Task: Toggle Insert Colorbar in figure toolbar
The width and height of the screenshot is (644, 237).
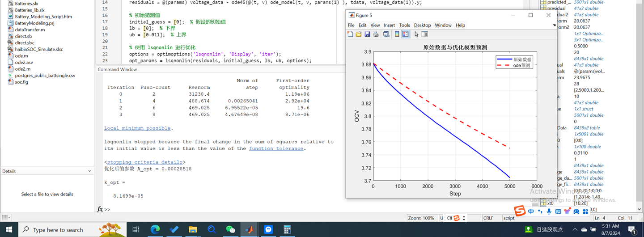Action: pyautogui.click(x=397, y=34)
